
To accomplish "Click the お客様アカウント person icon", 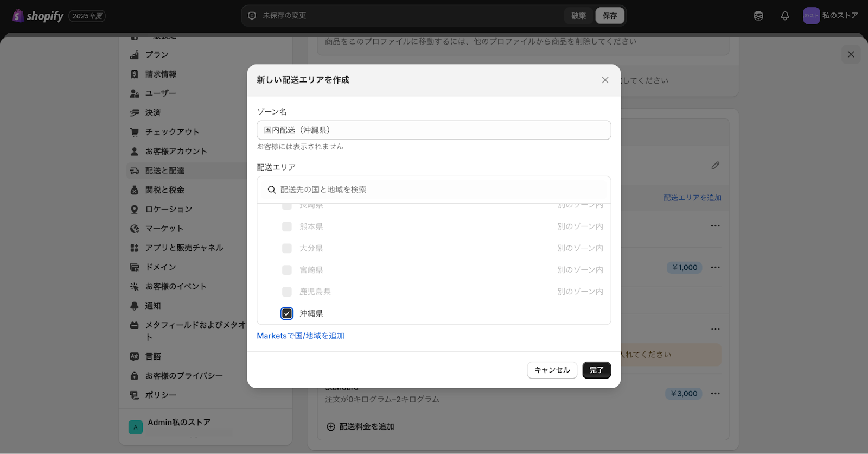I will (x=135, y=151).
